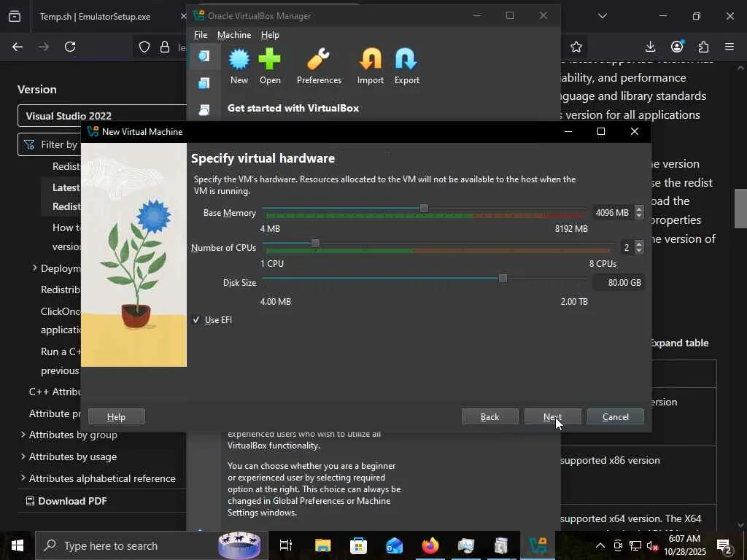Image resolution: width=747 pixels, height=560 pixels.
Task: Expand the Deployment tree node chevron
Action: click(x=35, y=268)
